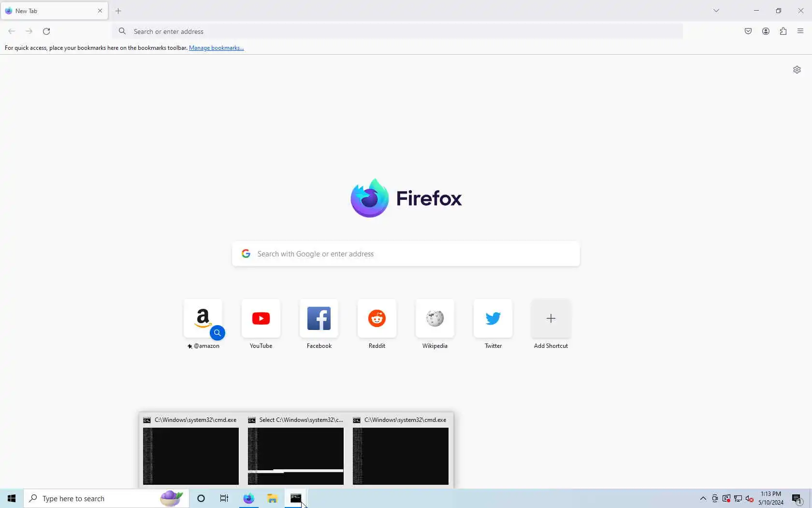
Task: Minimize the Firefox window
Action: (x=756, y=11)
